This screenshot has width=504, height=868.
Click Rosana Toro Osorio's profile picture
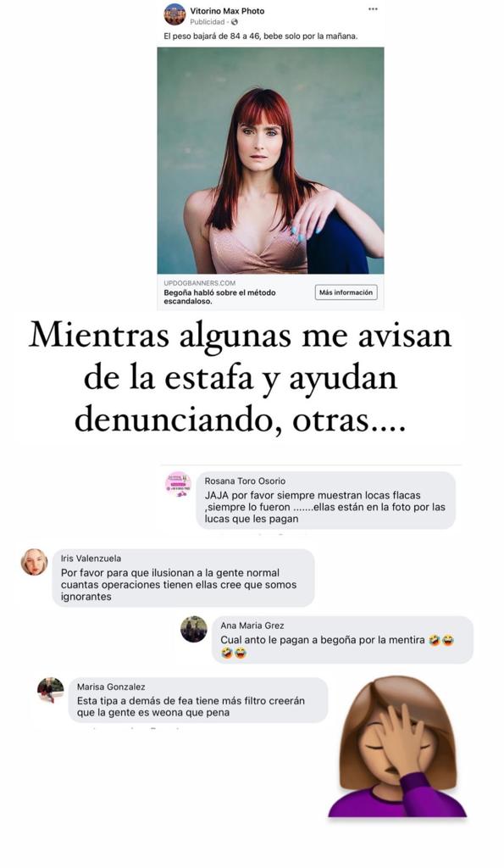coord(178,484)
